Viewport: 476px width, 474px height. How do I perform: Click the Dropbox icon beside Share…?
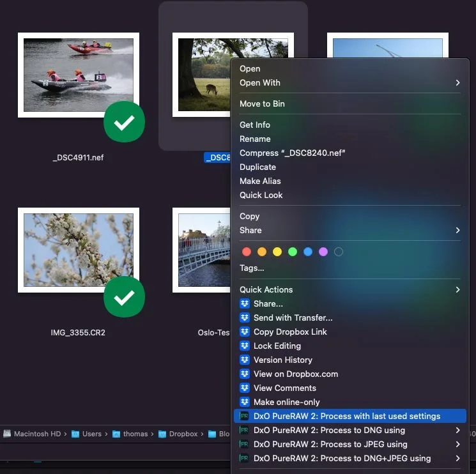(x=245, y=303)
